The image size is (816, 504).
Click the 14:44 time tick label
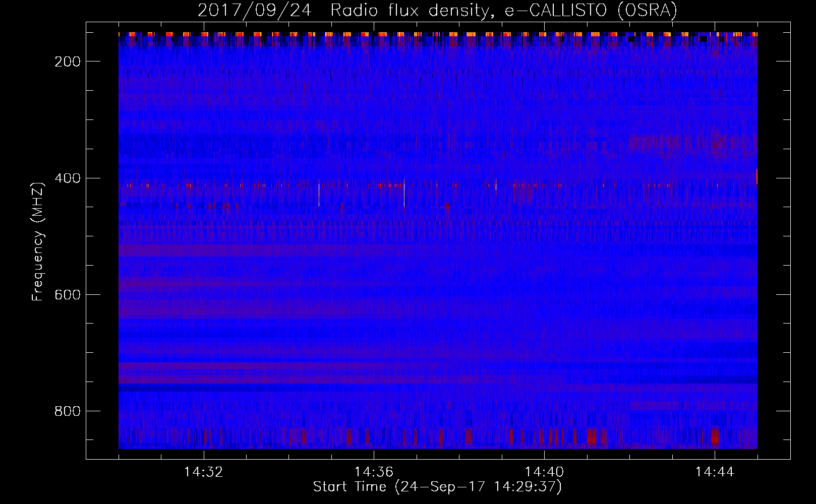[x=715, y=472]
